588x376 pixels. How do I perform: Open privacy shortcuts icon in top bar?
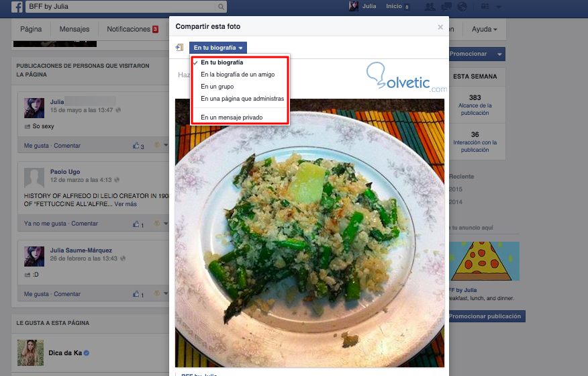click(485, 7)
